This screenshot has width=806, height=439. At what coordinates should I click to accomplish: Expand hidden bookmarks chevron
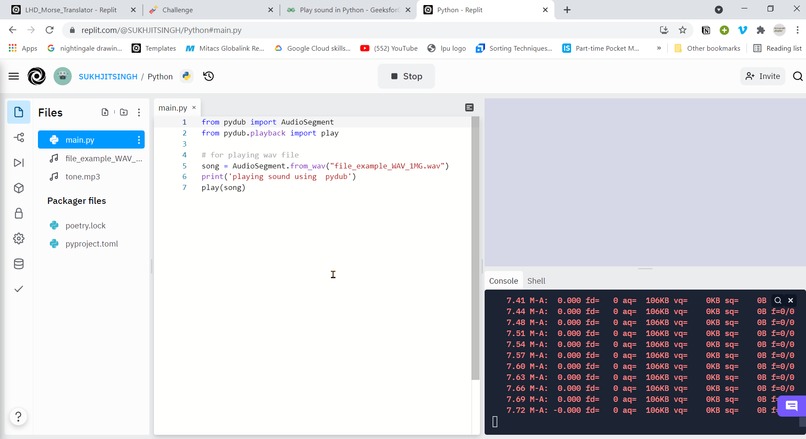[658, 48]
